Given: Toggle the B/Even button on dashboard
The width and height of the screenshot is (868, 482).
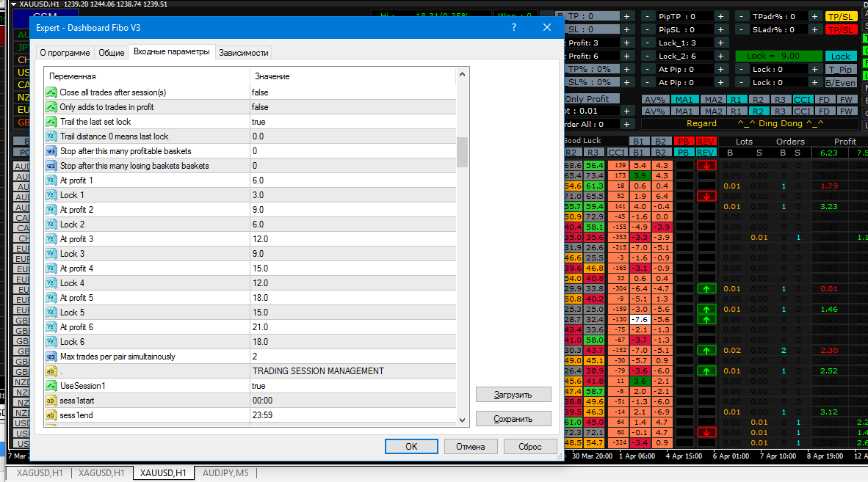Looking at the screenshot, I should pyautogui.click(x=840, y=83).
